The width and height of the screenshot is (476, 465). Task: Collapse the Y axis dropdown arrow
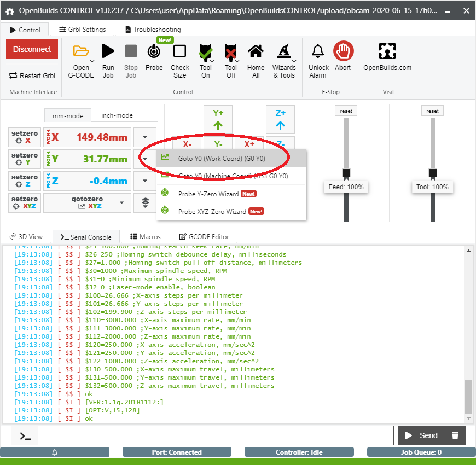click(145, 159)
